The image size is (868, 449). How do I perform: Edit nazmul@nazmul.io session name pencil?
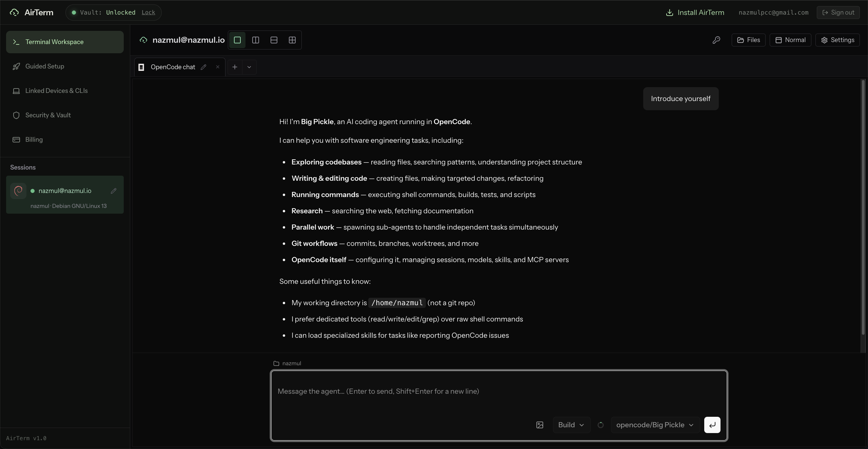pos(114,191)
